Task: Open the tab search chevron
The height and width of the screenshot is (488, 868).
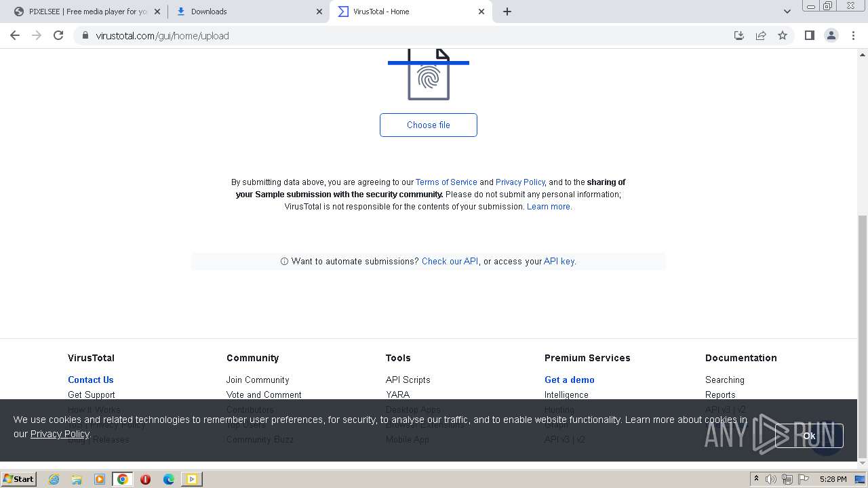Action: [787, 12]
